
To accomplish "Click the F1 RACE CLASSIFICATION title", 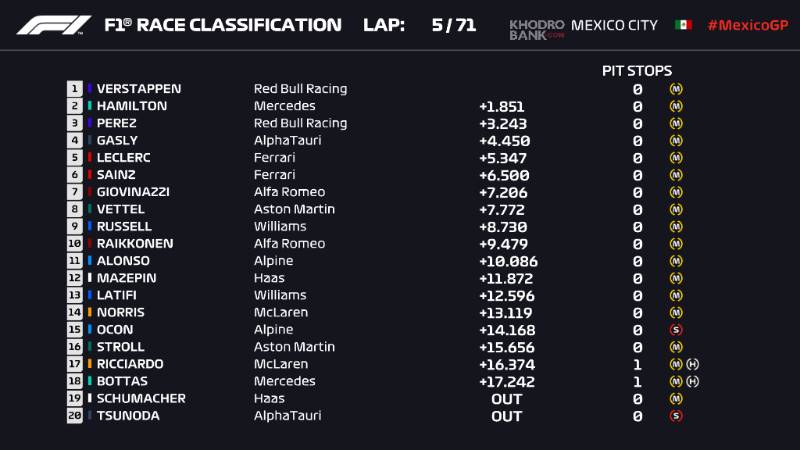I will click(x=223, y=25).
